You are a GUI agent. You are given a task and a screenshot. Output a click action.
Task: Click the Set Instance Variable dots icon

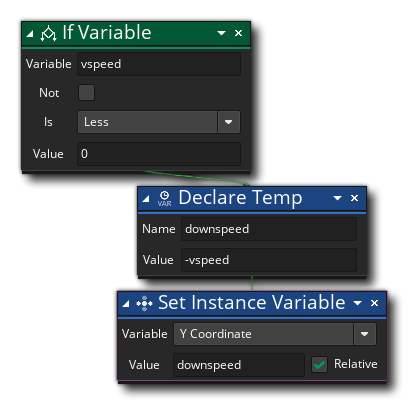(x=144, y=303)
